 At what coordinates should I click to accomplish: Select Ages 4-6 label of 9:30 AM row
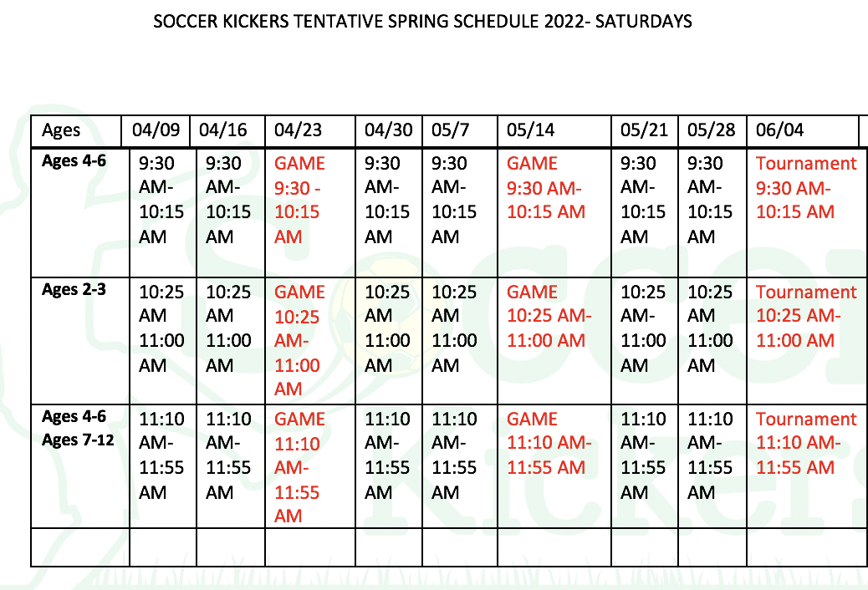[x=74, y=160]
